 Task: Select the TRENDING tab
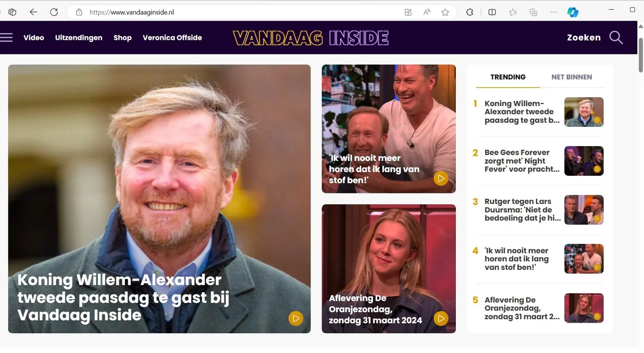[x=508, y=77]
